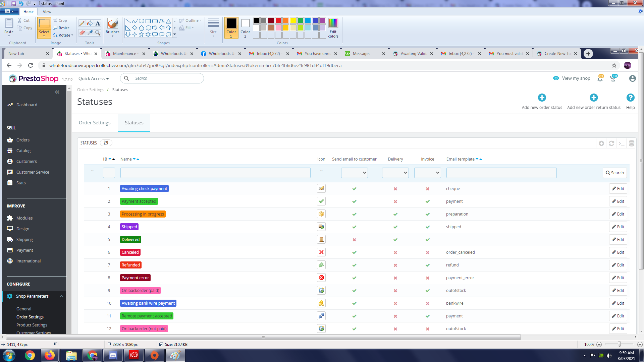Pick the Text tool in Paint
The image size is (644, 362).
click(98, 23)
